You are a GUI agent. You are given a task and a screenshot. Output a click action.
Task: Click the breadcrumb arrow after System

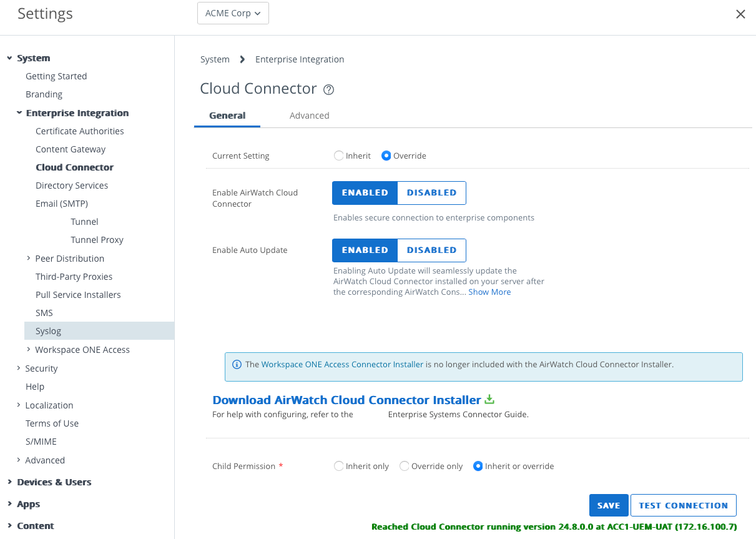[x=242, y=59]
